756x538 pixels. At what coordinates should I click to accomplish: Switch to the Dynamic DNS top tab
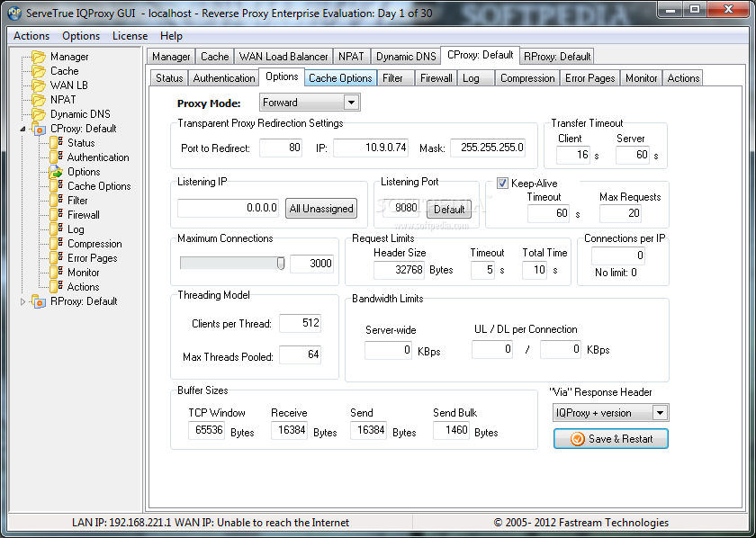(406, 57)
